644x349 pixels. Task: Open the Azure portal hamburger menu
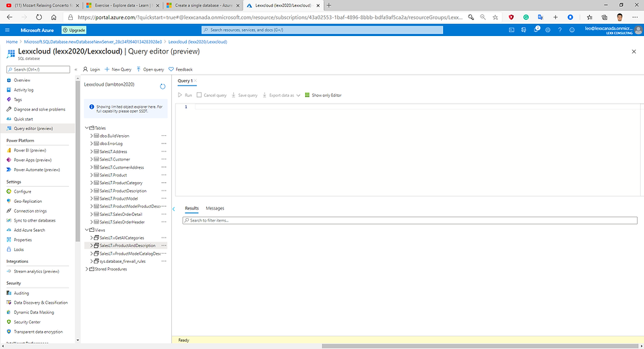(7, 30)
